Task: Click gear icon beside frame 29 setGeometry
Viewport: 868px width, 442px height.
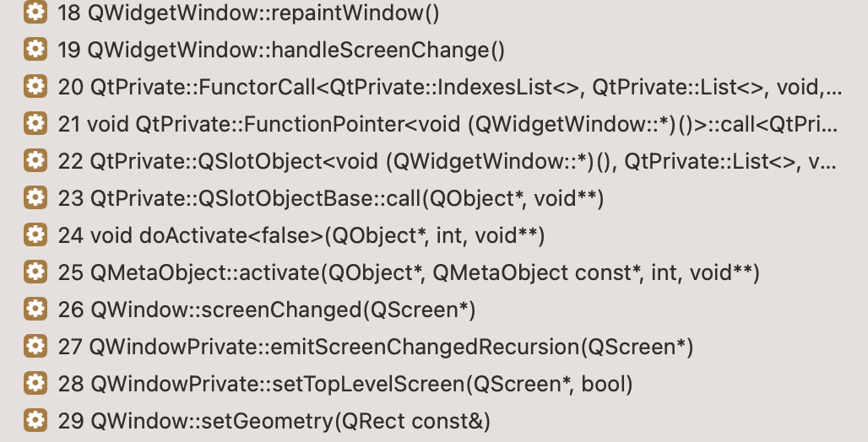Action: pyautogui.click(x=35, y=420)
